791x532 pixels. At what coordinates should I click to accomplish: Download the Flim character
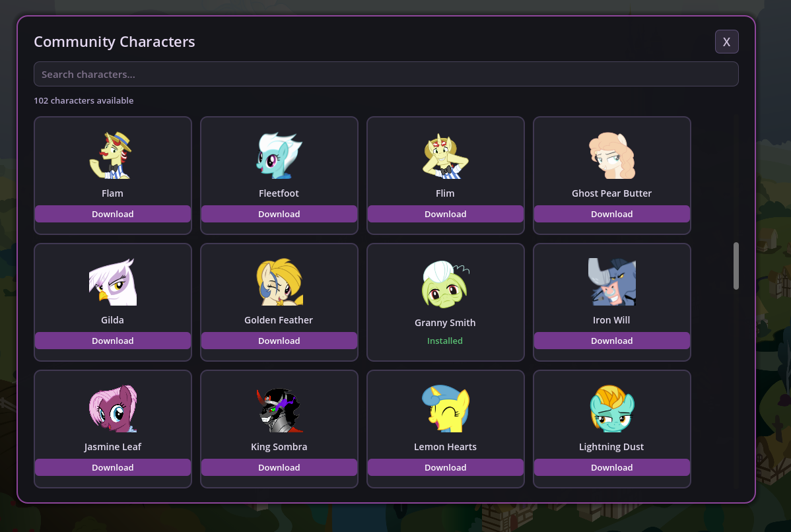pyautogui.click(x=446, y=214)
